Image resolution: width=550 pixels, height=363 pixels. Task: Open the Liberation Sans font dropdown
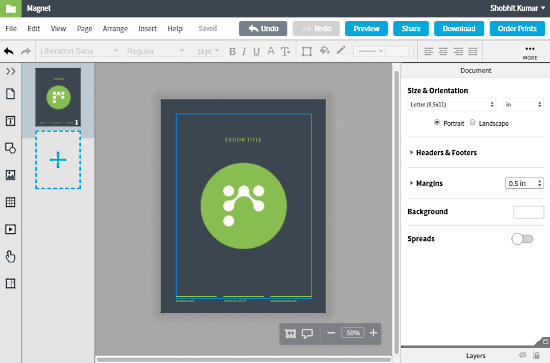click(x=79, y=51)
